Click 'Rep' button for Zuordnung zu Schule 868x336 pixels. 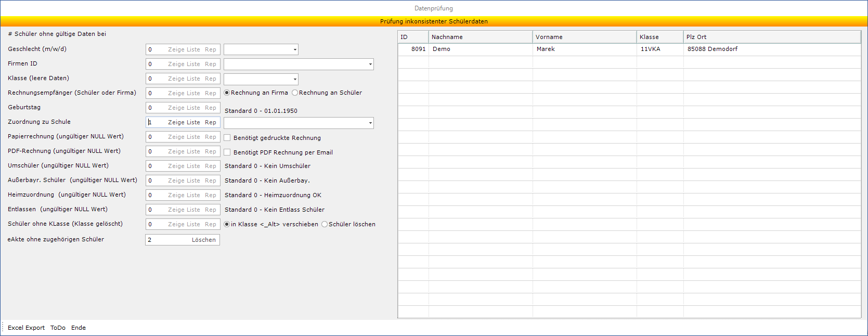coord(210,122)
